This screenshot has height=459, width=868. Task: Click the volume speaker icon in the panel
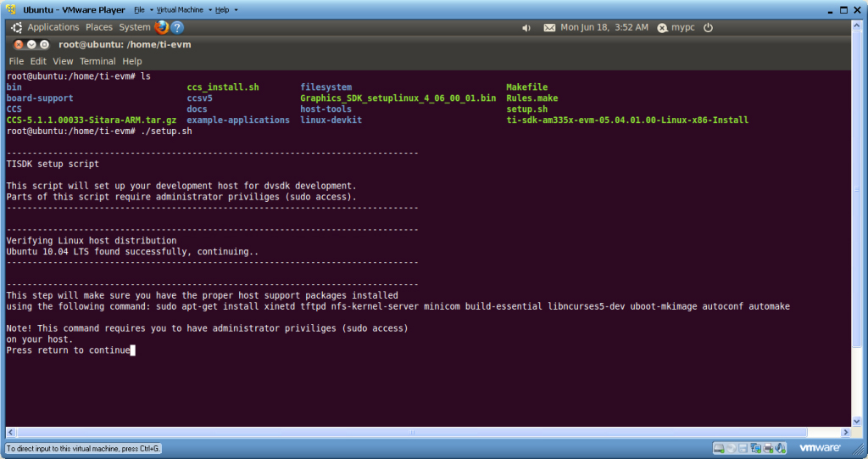click(526, 28)
